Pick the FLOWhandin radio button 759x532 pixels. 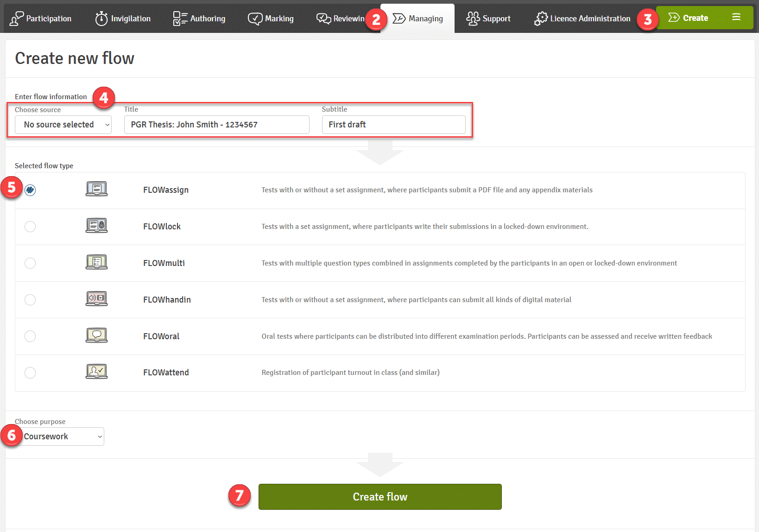pyautogui.click(x=30, y=300)
